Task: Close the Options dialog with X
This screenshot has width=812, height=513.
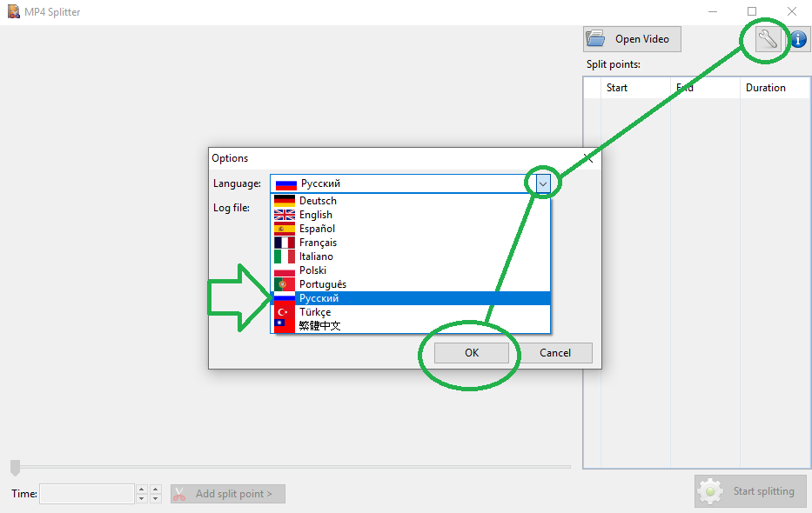Action: [587, 158]
